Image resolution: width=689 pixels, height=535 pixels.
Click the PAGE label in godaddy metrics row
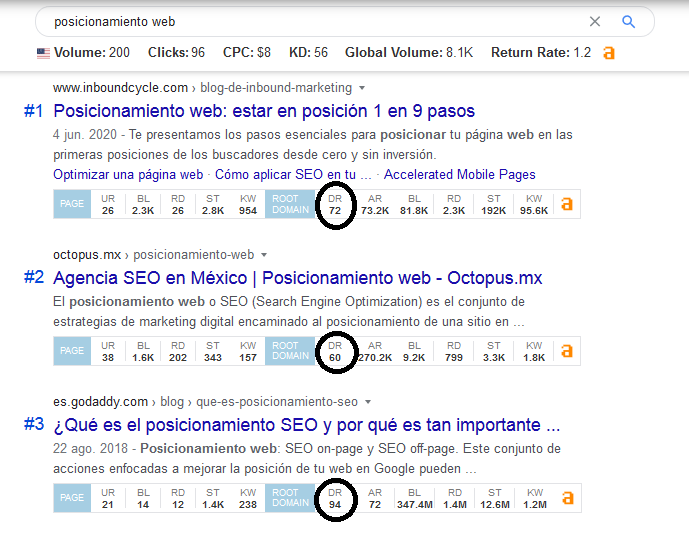pos(72,498)
